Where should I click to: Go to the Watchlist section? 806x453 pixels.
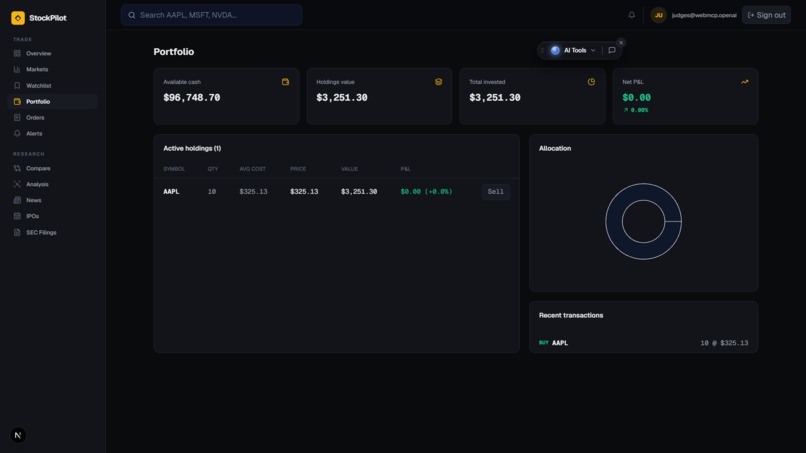[52, 85]
